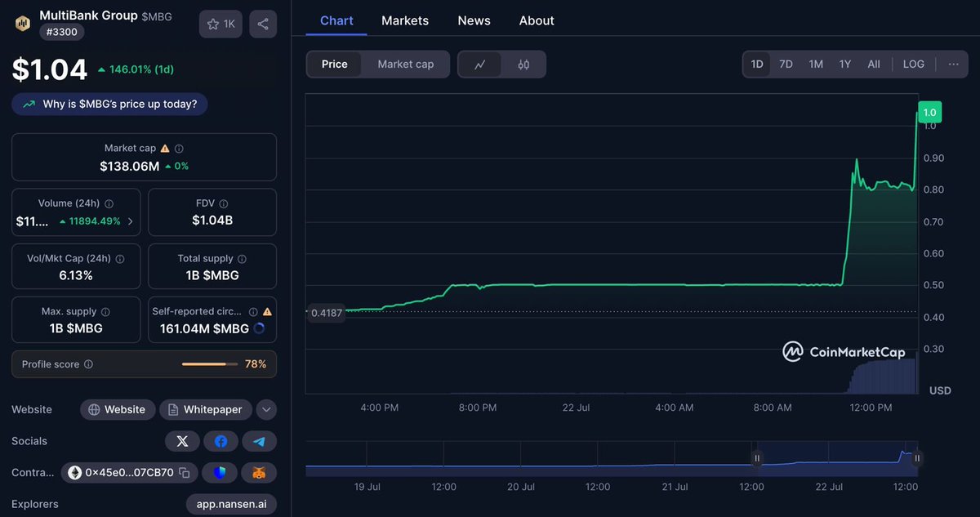Copy the contract address icon
The width and height of the screenshot is (980, 517).
185,472
